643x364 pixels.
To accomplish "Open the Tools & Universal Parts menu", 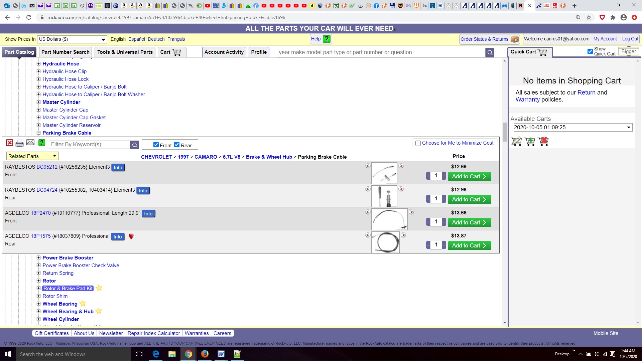I will pos(125,52).
